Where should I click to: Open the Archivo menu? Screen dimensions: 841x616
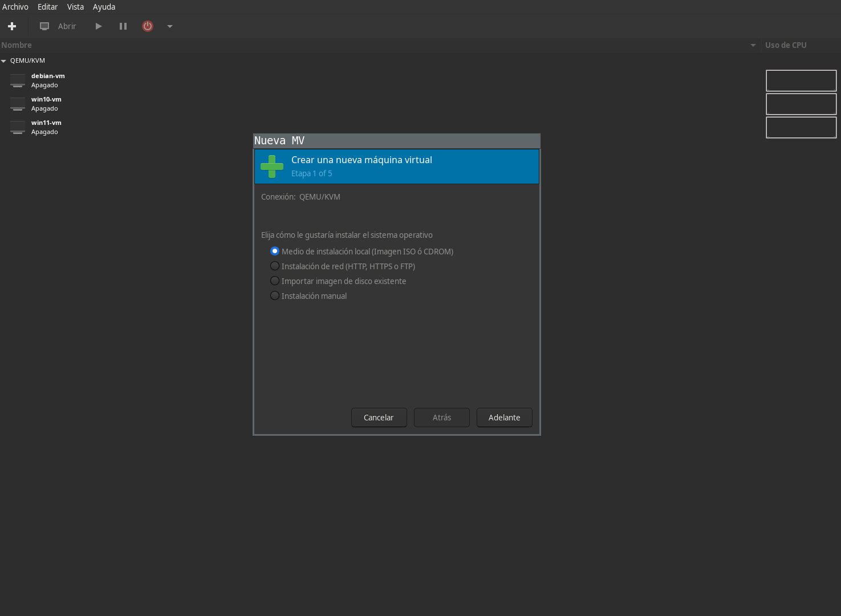coord(15,7)
